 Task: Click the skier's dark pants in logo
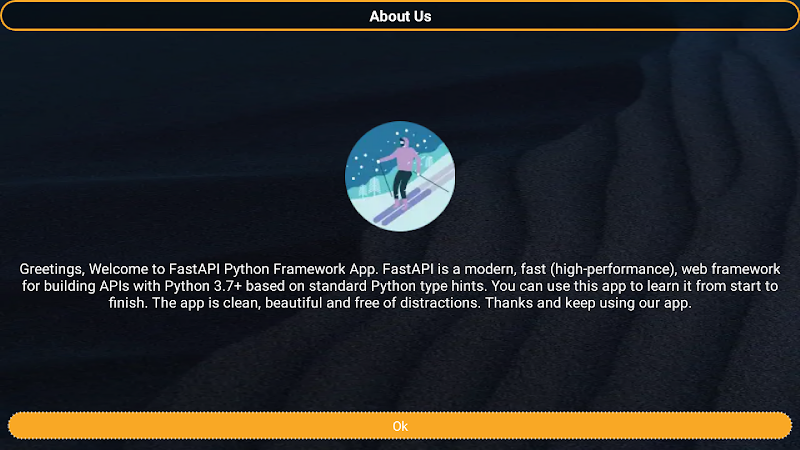[x=402, y=185]
